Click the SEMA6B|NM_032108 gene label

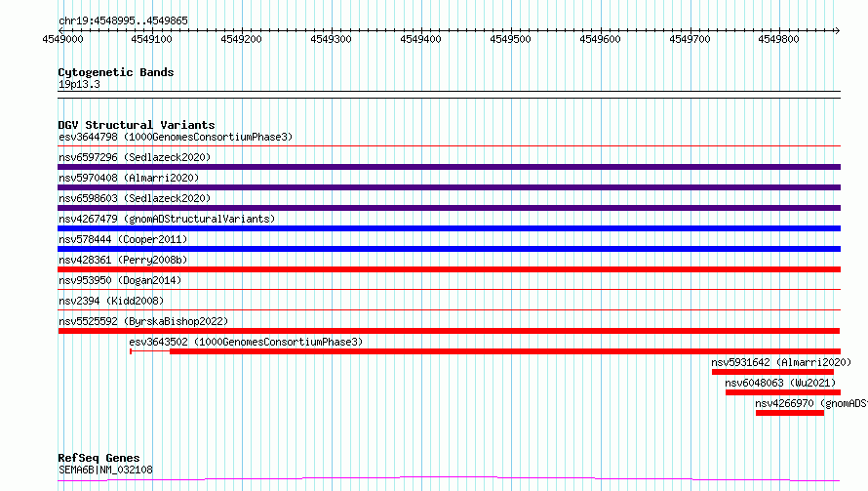[x=105, y=470]
